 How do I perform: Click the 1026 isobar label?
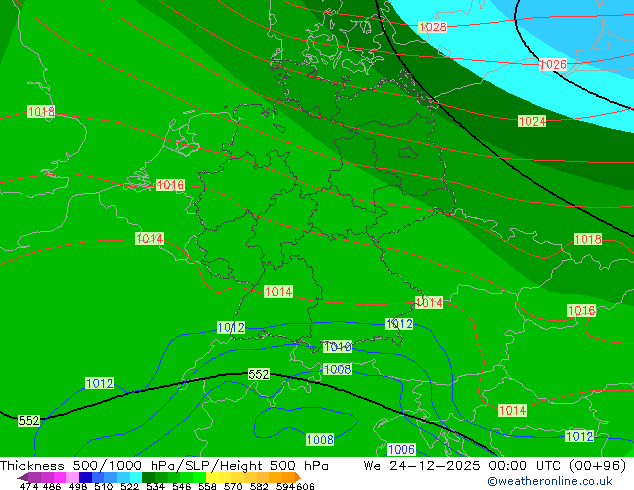(553, 64)
